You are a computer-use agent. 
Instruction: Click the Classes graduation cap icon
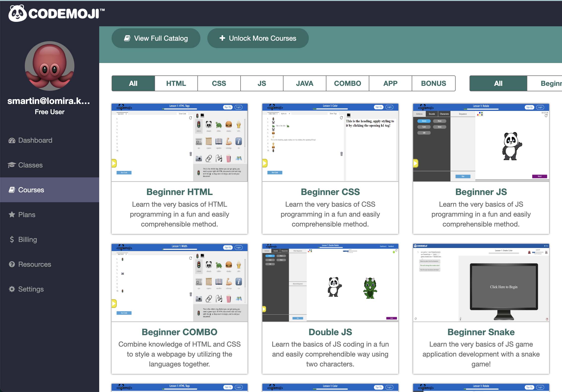[12, 165]
